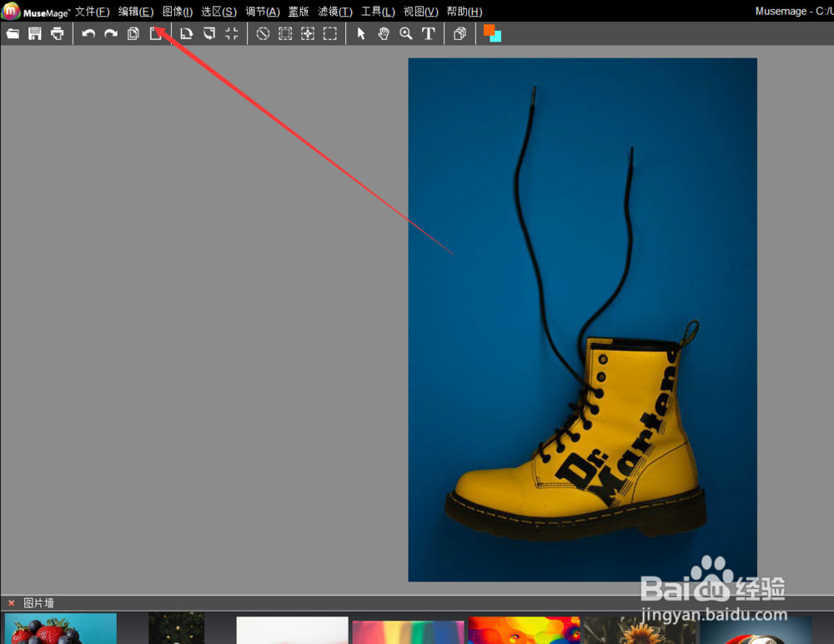
Task: Select the text T tool
Action: click(x=428, y=34)
